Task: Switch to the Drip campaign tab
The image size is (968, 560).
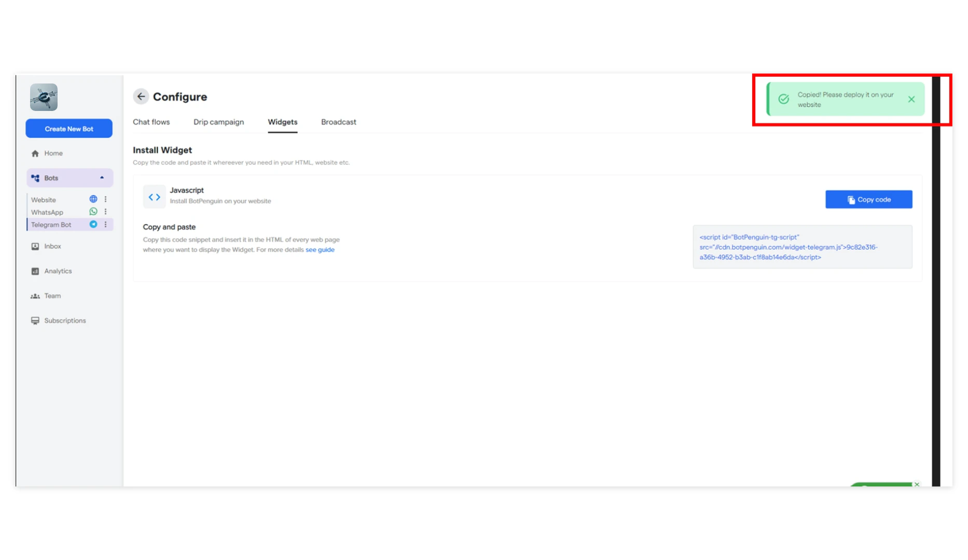Action: [218, 122]
